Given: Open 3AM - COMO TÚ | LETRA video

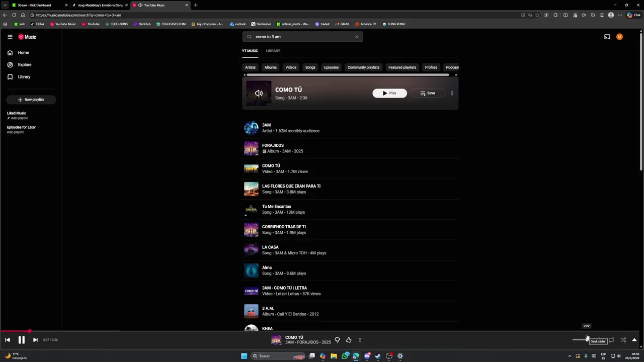Looking at the screenshot, I should pyautogui.click(x=350, y=291).
